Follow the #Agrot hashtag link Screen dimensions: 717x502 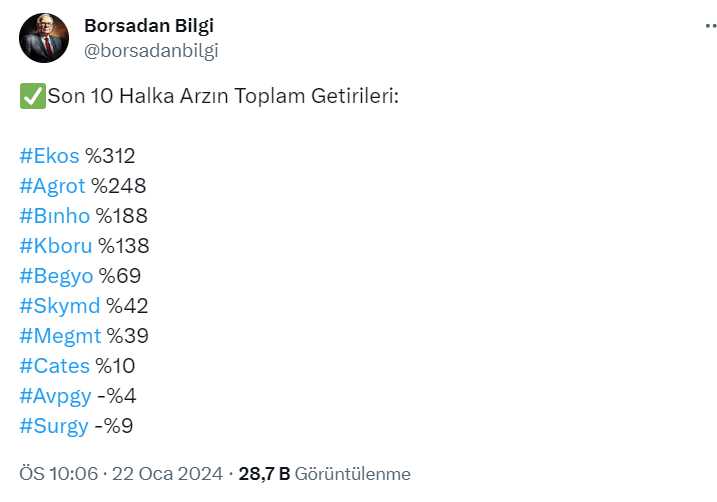(x=52, y=186)
